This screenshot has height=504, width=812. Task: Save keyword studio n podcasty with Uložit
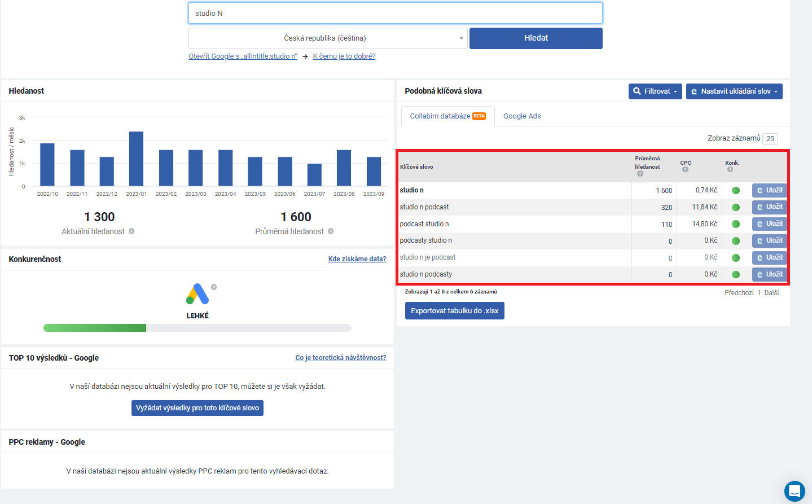click(x=770, y=275)
